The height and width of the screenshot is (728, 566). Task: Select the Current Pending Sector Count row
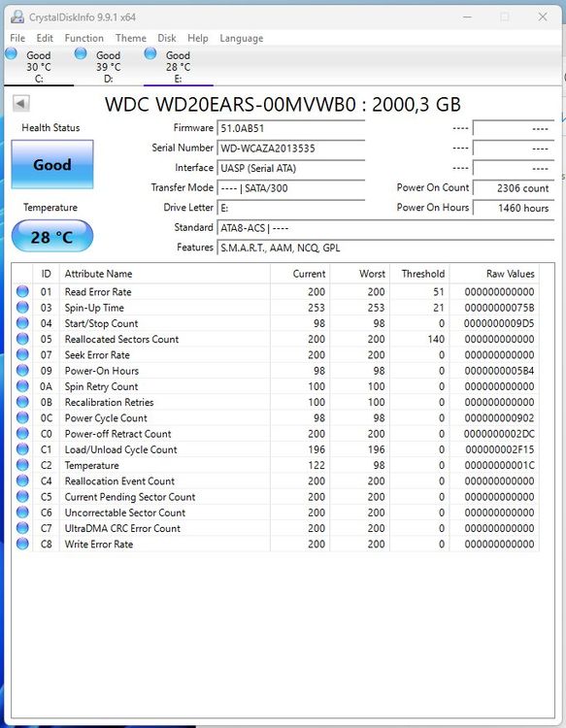[278, 496]
